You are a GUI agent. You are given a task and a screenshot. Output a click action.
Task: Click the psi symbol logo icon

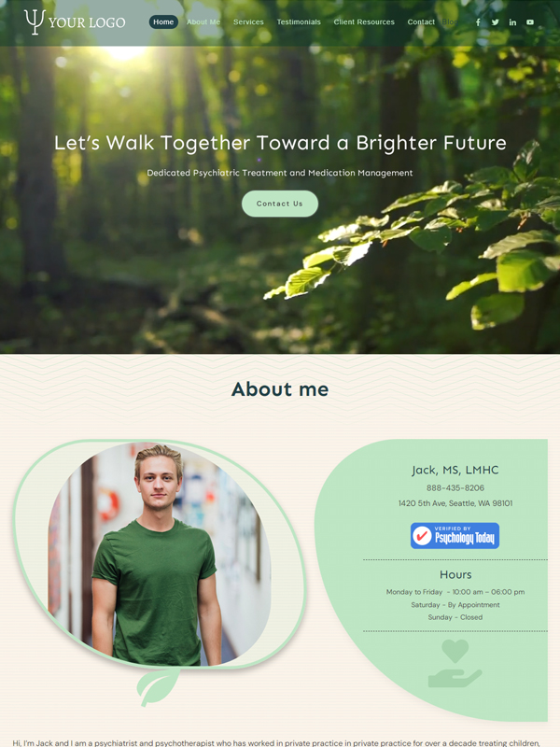coord(35,21)
